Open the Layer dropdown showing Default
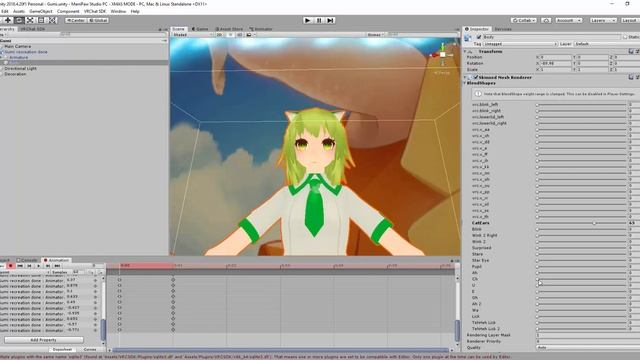The height and width of the screenshot is (360, 640). (x=607, y=44)
